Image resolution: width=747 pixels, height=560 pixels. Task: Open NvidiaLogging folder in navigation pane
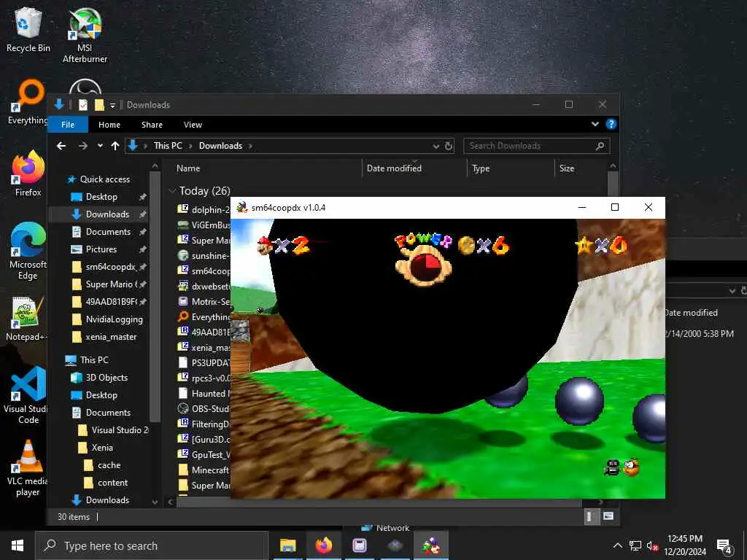point(115,319)
